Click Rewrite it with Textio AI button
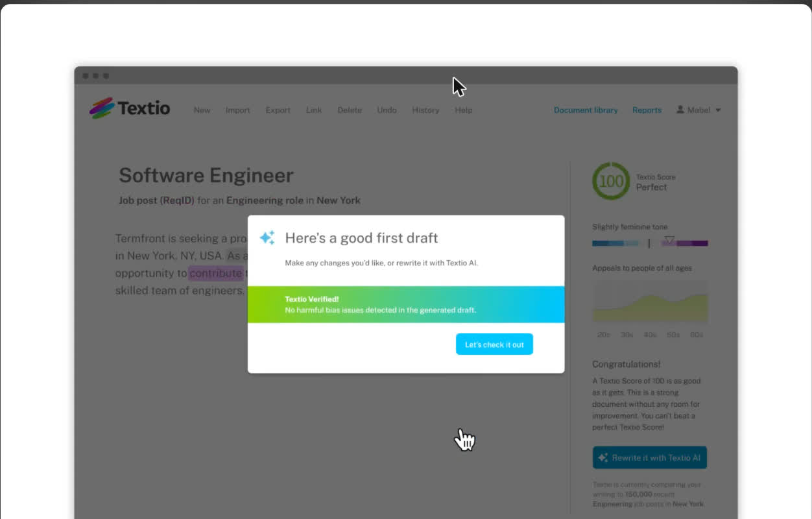This screenshot has height=519, width=812. [x=650, y=457]
